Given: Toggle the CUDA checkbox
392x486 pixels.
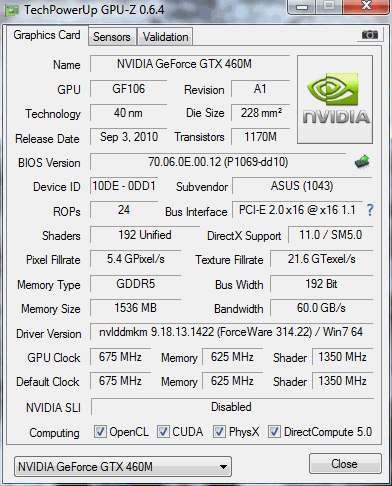Looking at the screenshot, I should 163,432.
